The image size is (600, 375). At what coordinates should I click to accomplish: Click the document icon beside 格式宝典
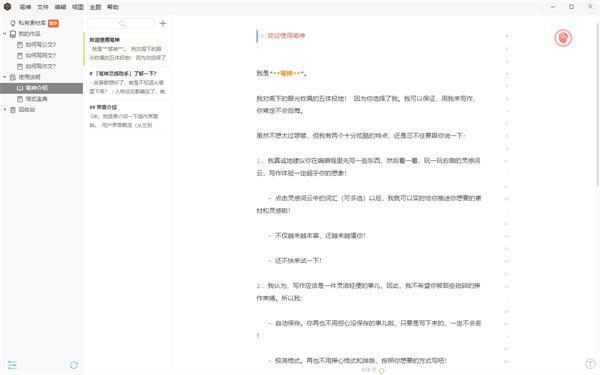point(20,99)
